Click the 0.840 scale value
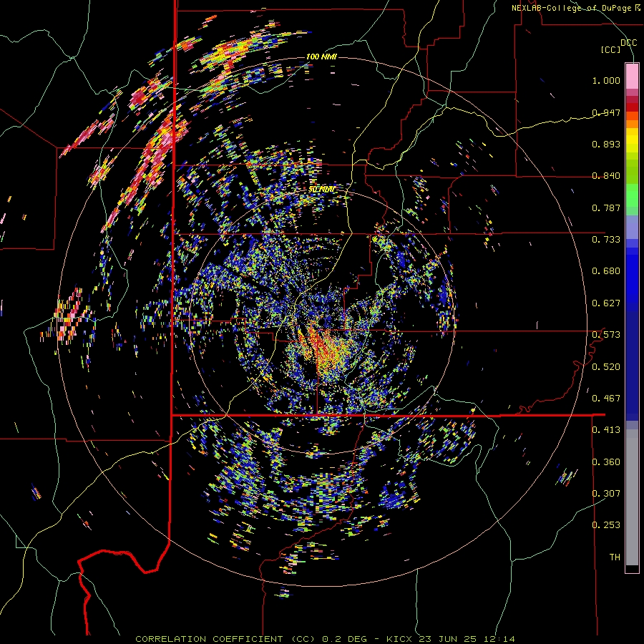 coord(606,176)
